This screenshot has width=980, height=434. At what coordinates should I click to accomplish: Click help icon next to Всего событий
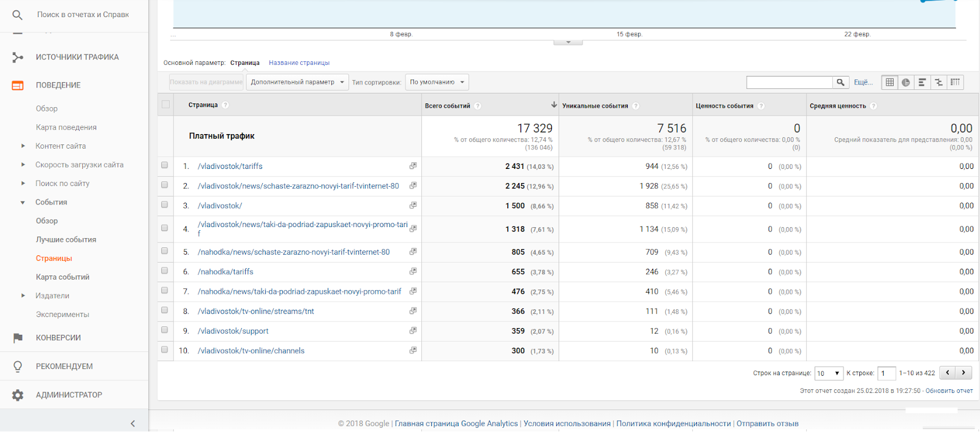click(478, 106)
